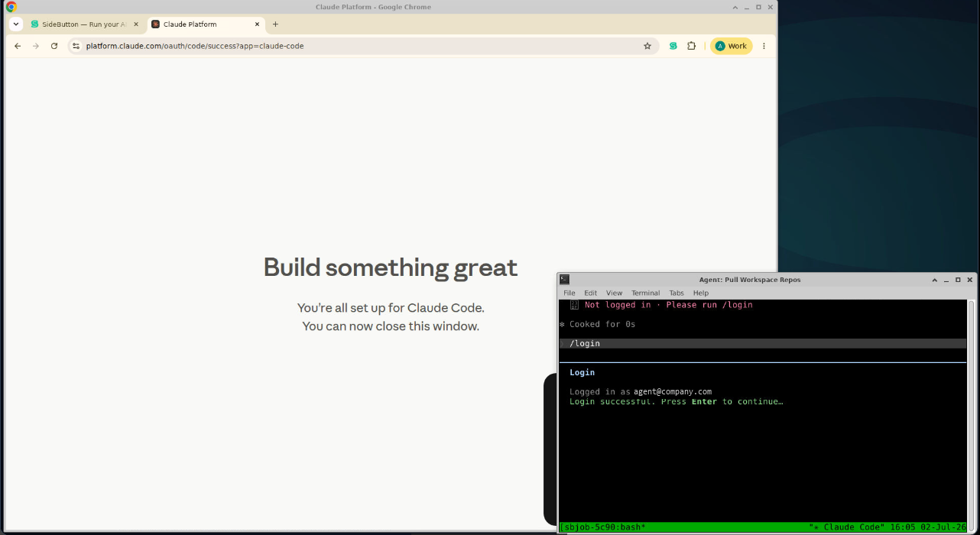980x535 pixels.
Task: Open the Help menu in terminal
Action: [701, 293]
